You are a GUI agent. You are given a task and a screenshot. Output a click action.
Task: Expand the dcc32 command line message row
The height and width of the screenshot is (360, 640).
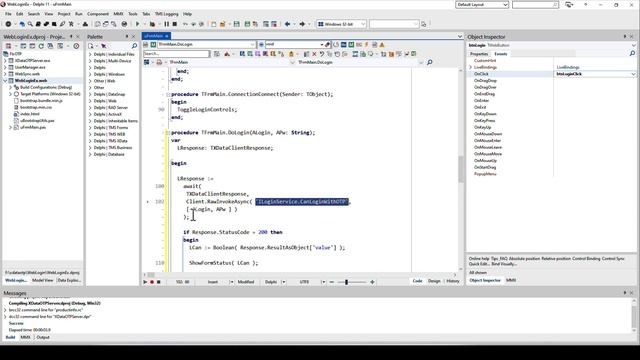tap(5, 316)
